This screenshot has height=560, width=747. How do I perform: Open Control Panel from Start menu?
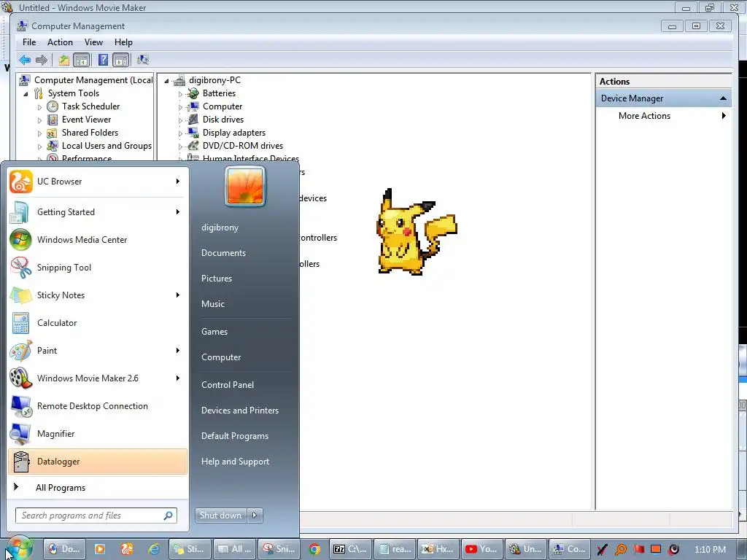[228, 385]
